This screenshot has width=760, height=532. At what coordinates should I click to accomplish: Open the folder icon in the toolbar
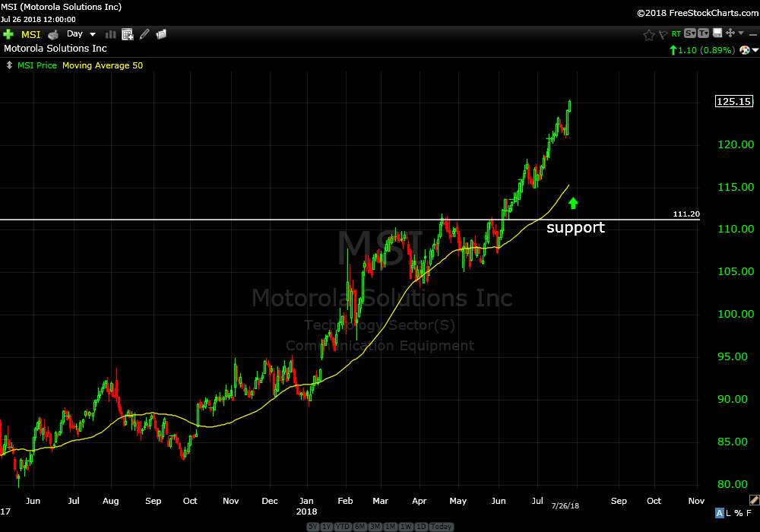pyautogui.click(x=161, y=34)
